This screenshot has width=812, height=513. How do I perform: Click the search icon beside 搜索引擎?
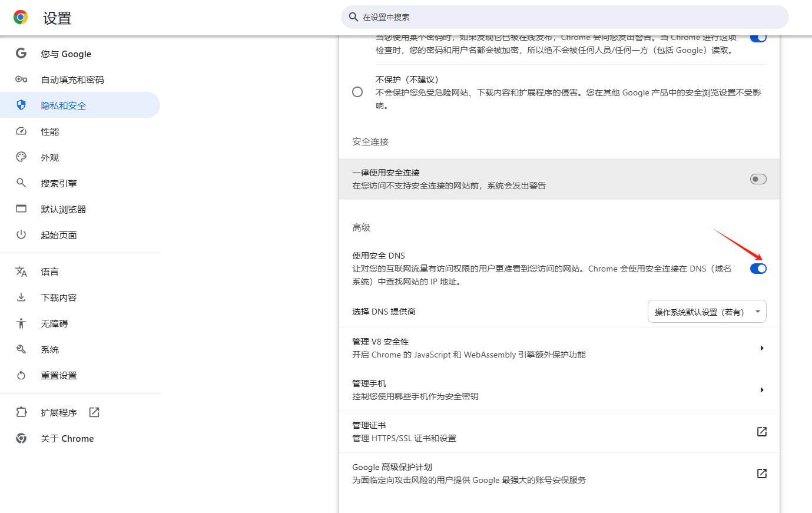pyautogui.click(x=21, y=183)
